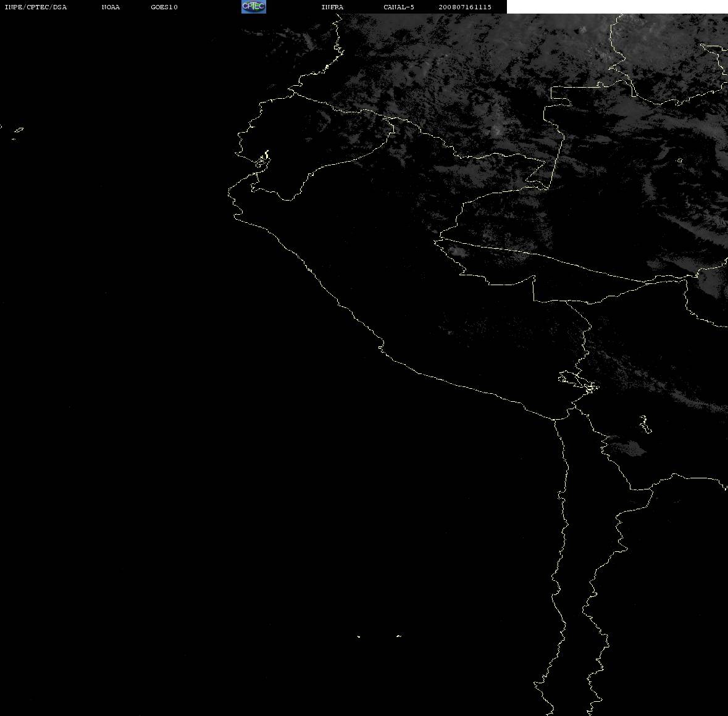Click the left small island dot in southern Pacific
Screen dimensions: 728x716
359,636
